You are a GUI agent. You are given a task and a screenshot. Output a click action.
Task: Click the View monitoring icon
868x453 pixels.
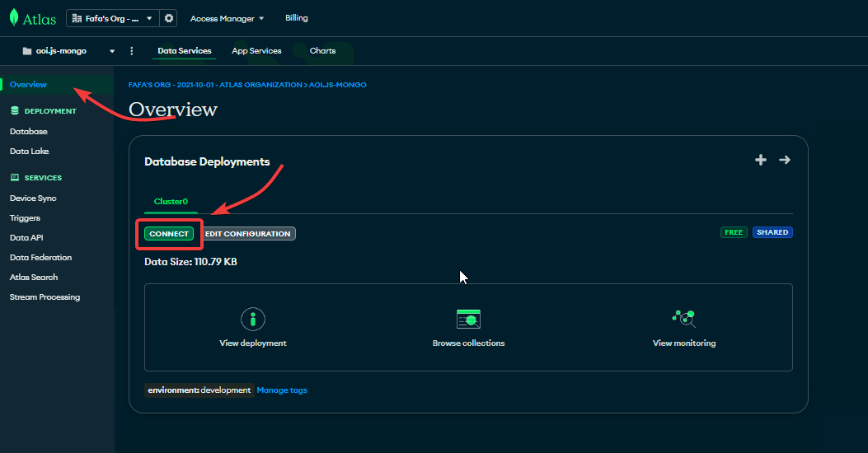click(x=683, y=318)
